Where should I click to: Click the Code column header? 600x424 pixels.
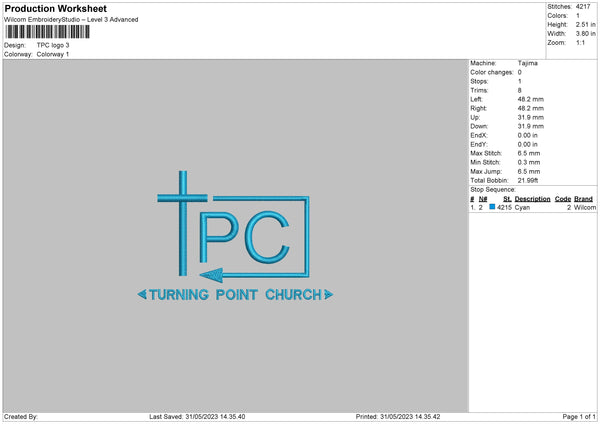(x=563, y=199)
